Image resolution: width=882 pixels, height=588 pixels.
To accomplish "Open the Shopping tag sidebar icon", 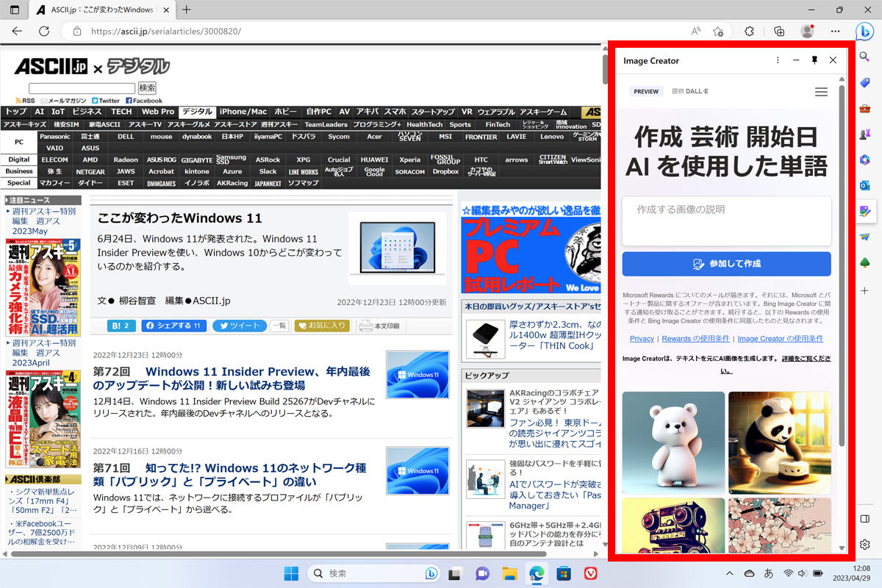I will pos(864,82).
